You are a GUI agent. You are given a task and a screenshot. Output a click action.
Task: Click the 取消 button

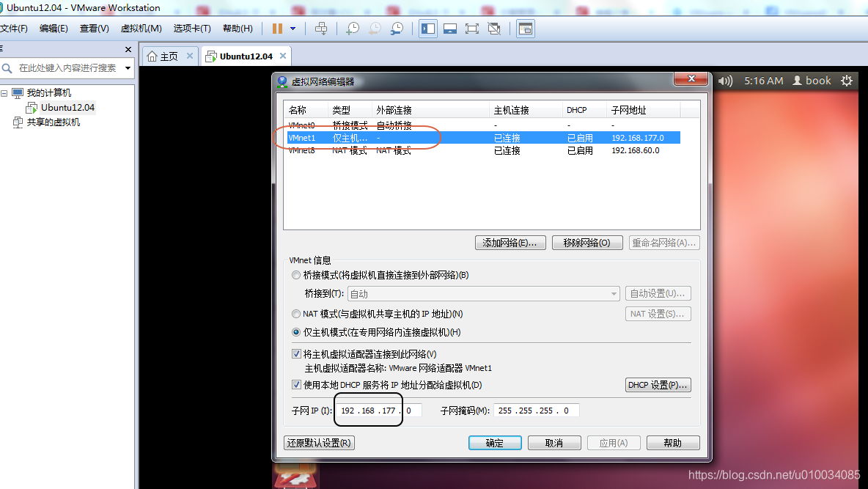tap(554, 443)
